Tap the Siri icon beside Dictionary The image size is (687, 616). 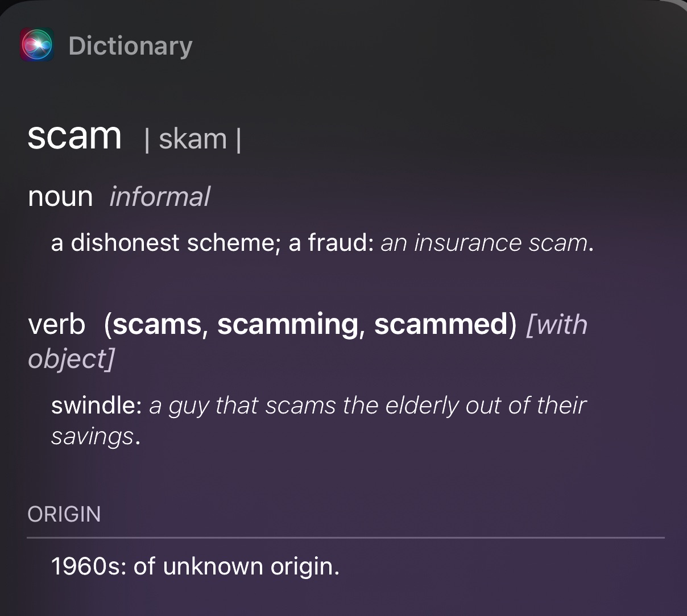(x=37, y=45)
